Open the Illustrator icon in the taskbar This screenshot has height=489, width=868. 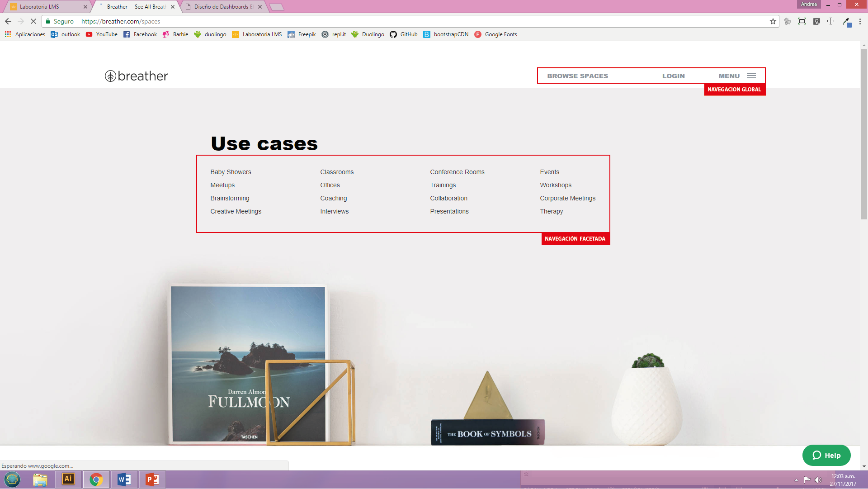click(68, 479)
